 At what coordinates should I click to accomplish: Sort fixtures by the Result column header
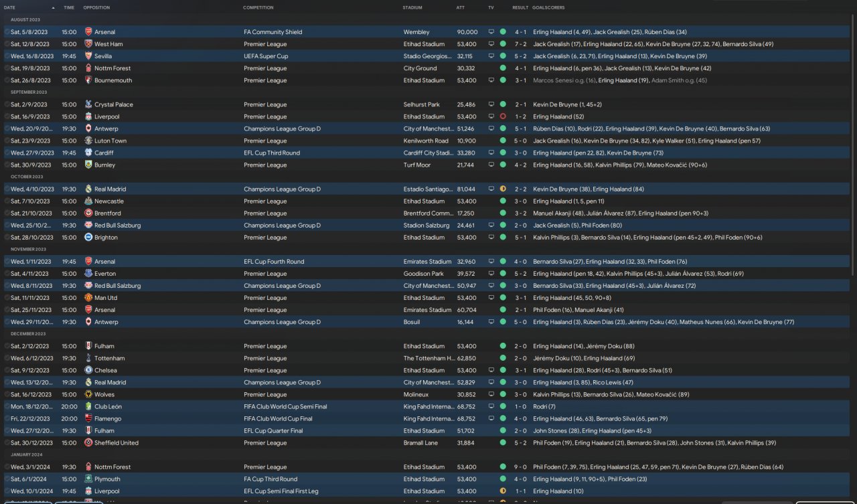tap(520, 7)
